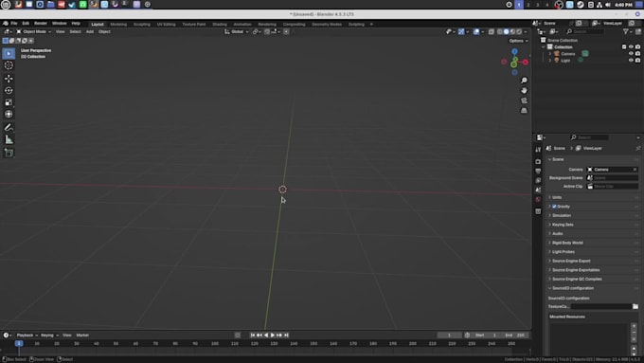
Task: Expand the Light item in outliner
Action: point(550,61)
